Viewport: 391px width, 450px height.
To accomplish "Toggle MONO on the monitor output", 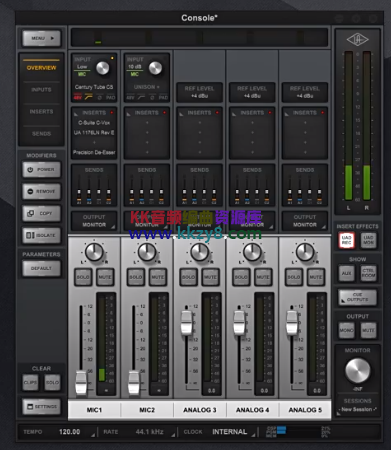I will [x=347, y=330].
